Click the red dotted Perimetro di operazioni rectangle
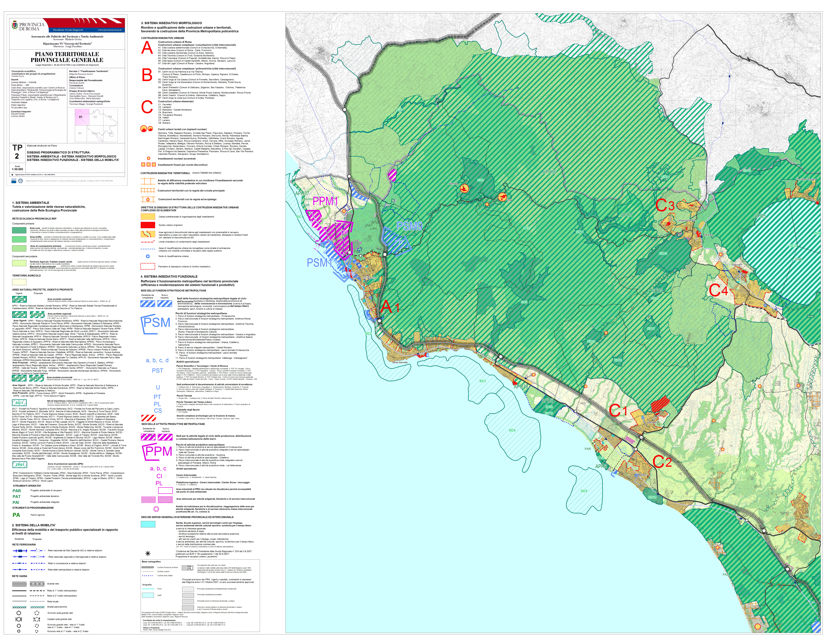Viewport: 830px width, 644px height. (148, 266)
